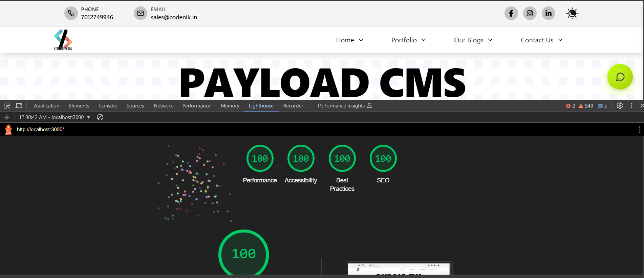Click the Codenik logo
Screen dimensions: 644x278
(x=63, y=40)
